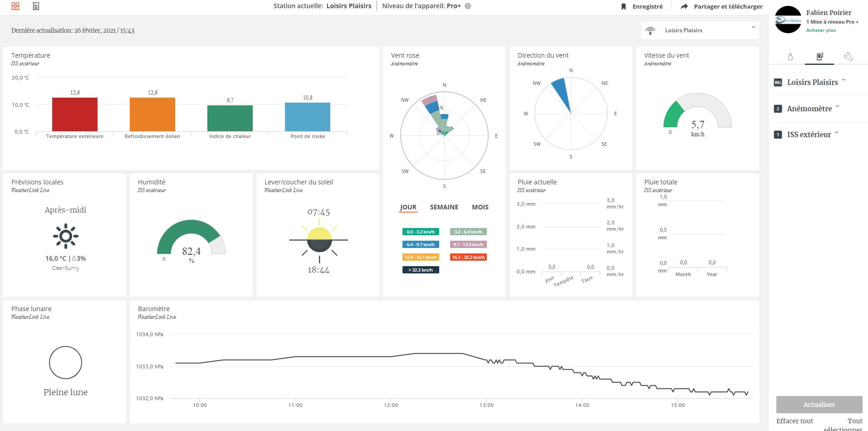
Task: Open the data list view icon
Action: [36, 6]
